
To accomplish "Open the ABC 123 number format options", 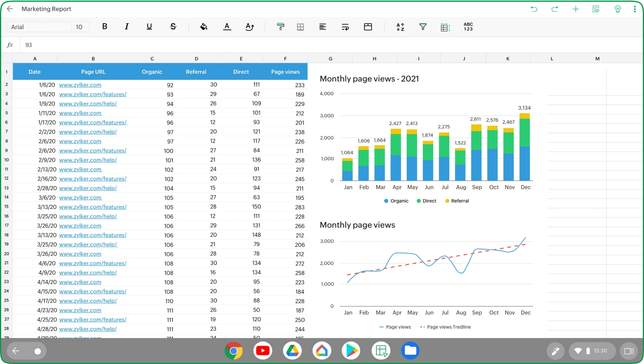I will [x=468, y=27].
